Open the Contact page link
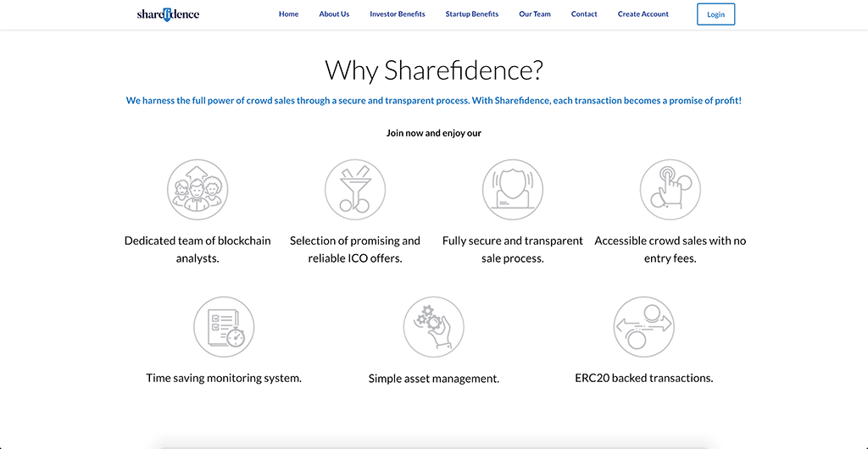 [584, 14]
